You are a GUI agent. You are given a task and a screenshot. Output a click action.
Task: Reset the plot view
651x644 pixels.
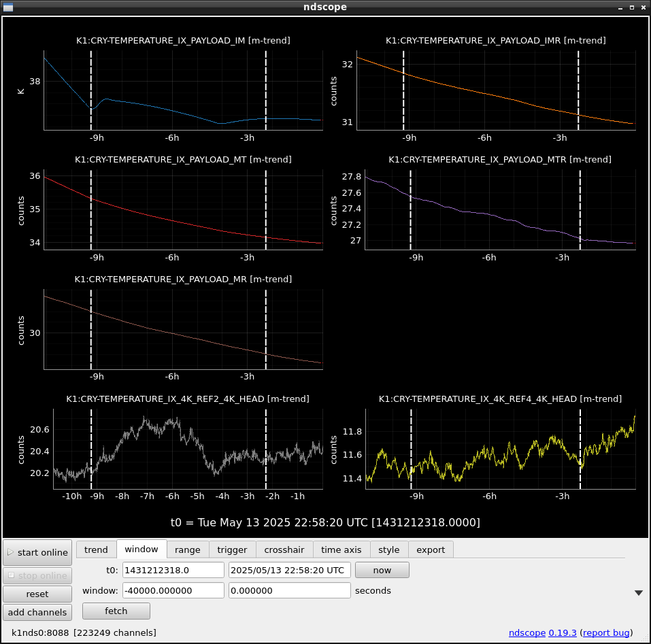(x=37, y=594)
